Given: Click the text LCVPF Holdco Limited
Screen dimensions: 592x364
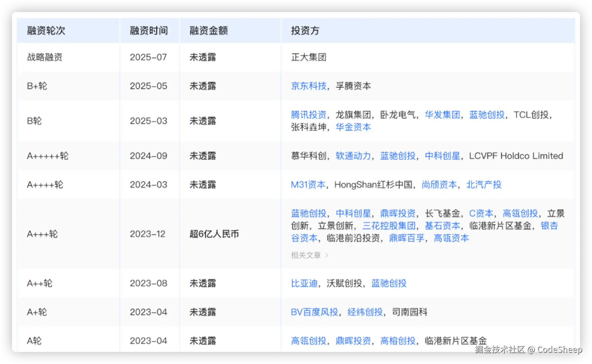Looking at the screenshot, I should point(516,156).
